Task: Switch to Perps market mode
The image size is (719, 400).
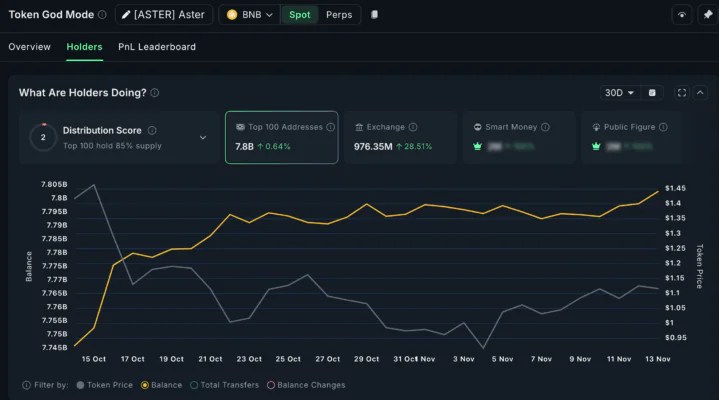Action: pyautogui.click(x=339, y=15)
